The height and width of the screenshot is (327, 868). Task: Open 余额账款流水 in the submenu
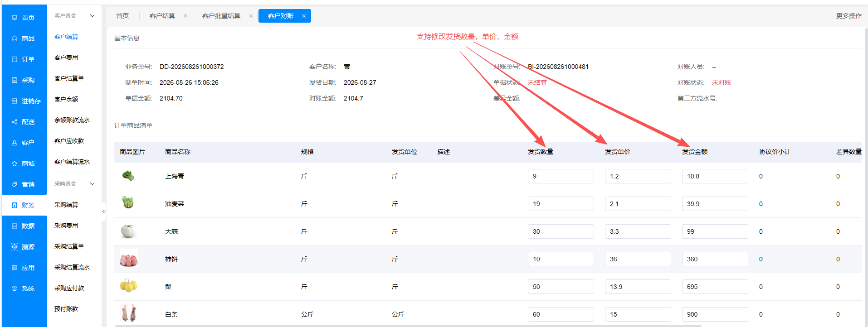pyautogui.click(x=72, y=120)
